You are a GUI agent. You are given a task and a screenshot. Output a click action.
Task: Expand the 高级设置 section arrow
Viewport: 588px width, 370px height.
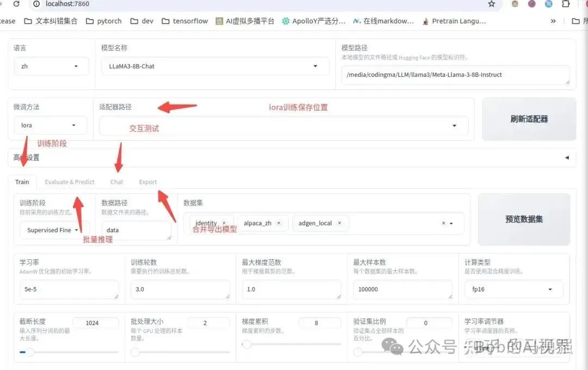pyautogui.click(x=567, y=157)
